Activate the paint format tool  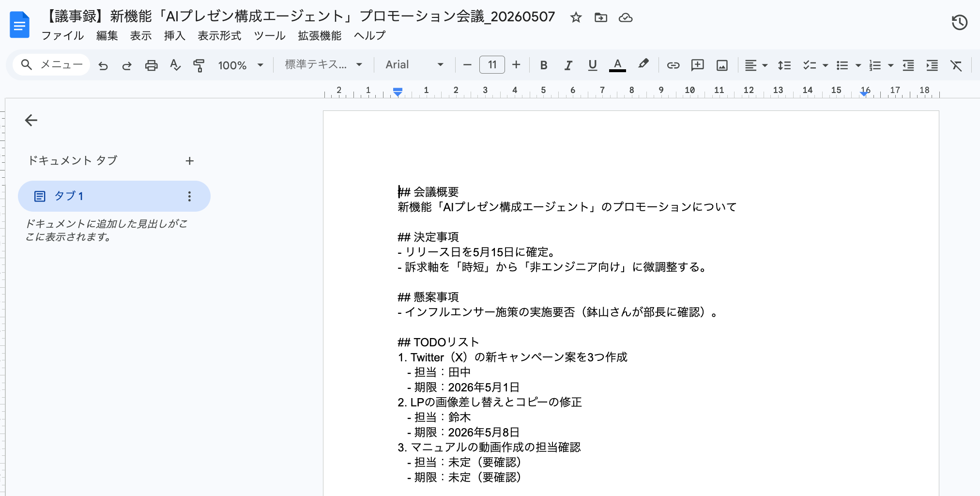click(x=199, y=65)
